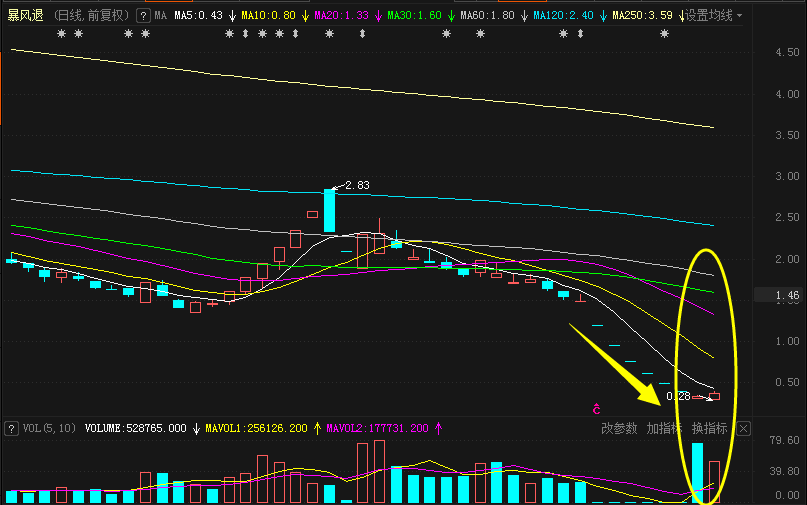This screenshot has width=807, height=505.
Task: Select the candlestick marked 2.83 high
Action: 329,210
